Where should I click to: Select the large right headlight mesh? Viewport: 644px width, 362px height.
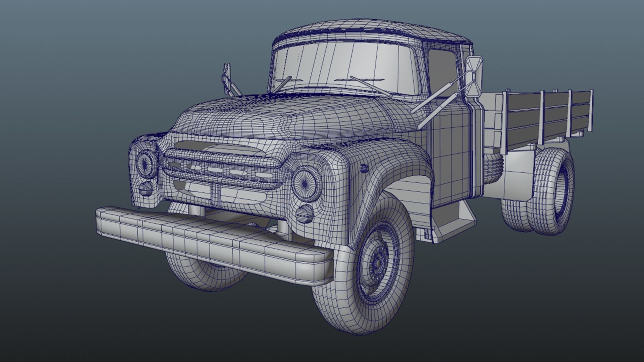click(x=305, y=184)
